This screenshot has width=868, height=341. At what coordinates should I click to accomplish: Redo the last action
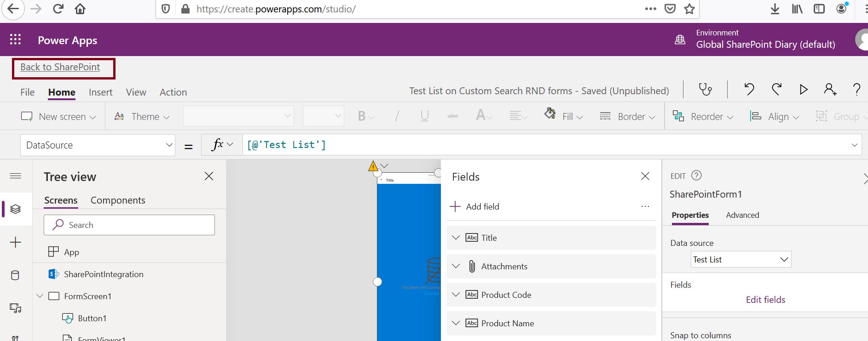point(777,89)
